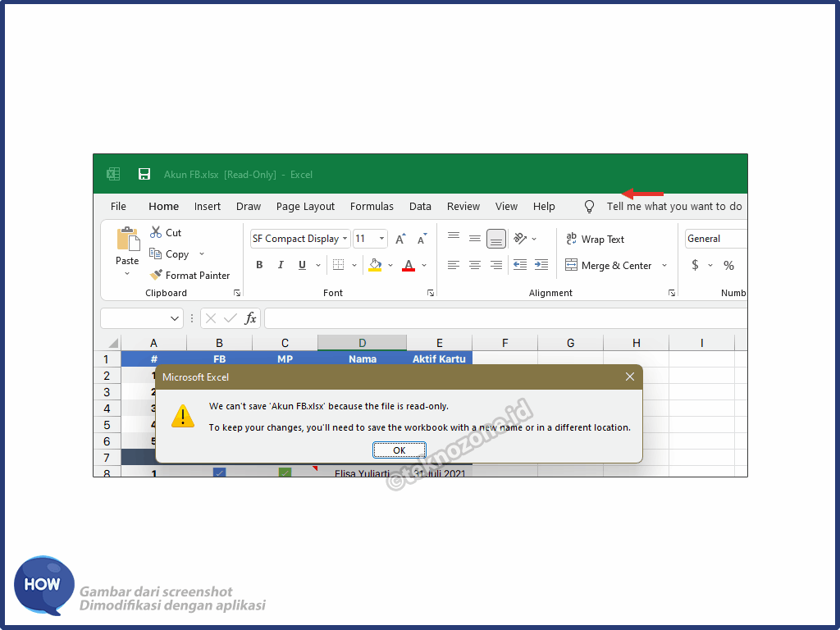
Task: Click into the formula bar
Action: pos(505,318)
